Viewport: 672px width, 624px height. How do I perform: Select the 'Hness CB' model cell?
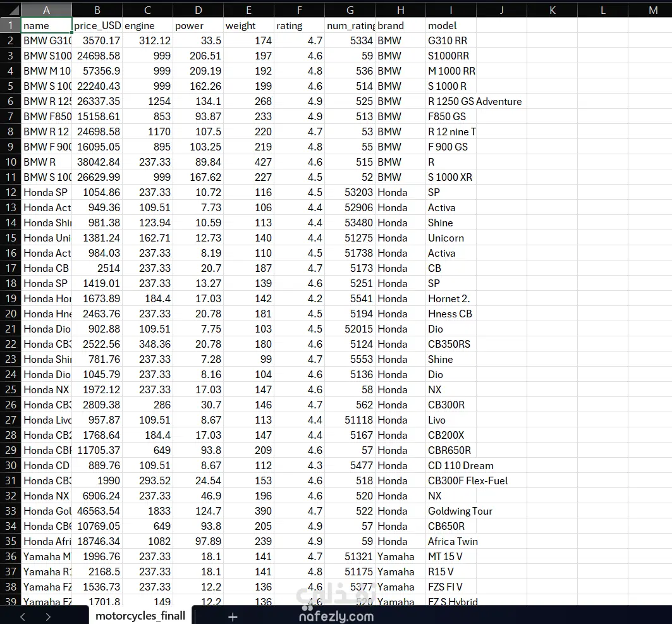point(451,314)
